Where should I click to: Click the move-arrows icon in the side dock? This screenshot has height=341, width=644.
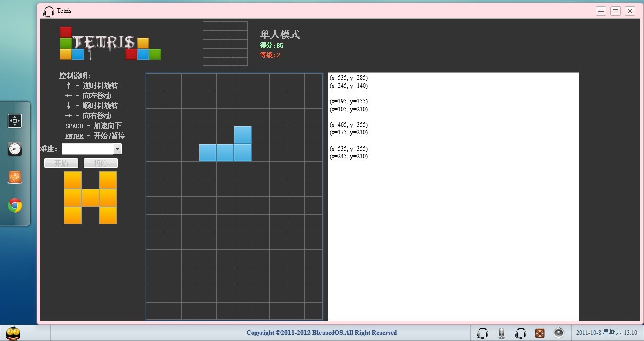pos(15,121)
